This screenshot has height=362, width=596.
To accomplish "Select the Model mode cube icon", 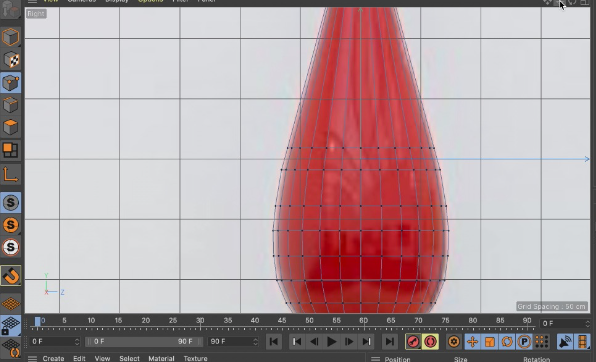I will 11,37.
